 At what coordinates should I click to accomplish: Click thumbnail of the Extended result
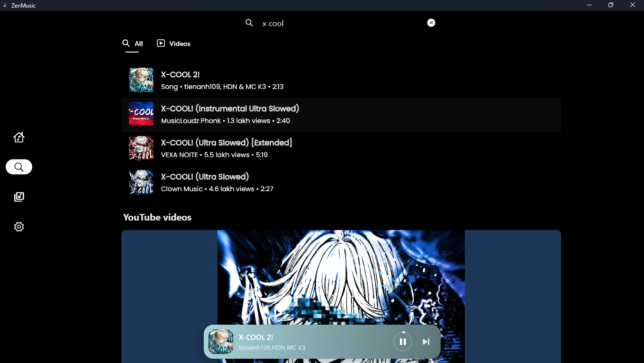click(141, 148)
